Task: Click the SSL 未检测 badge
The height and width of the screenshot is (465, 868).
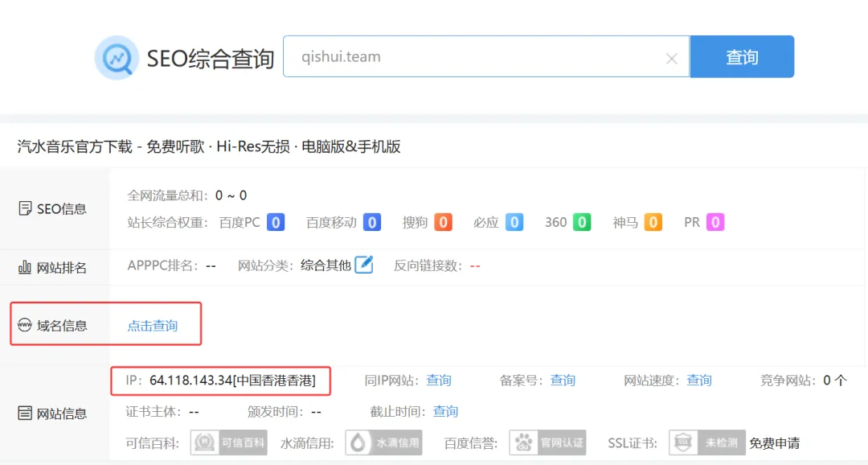Action: coord(707,442)
